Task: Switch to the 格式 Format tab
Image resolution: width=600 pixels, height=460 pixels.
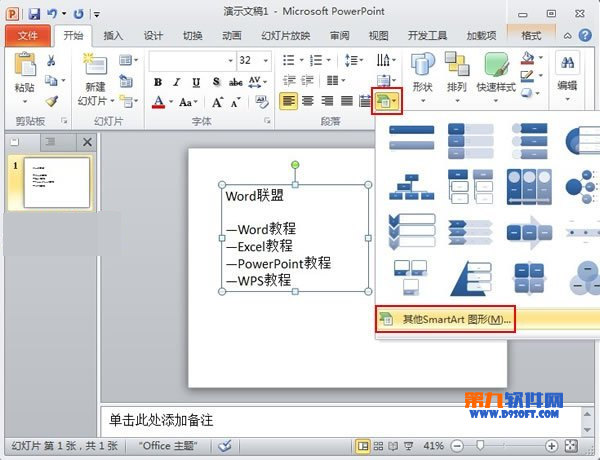Action: pyautogui.click(x=531, y=36)
